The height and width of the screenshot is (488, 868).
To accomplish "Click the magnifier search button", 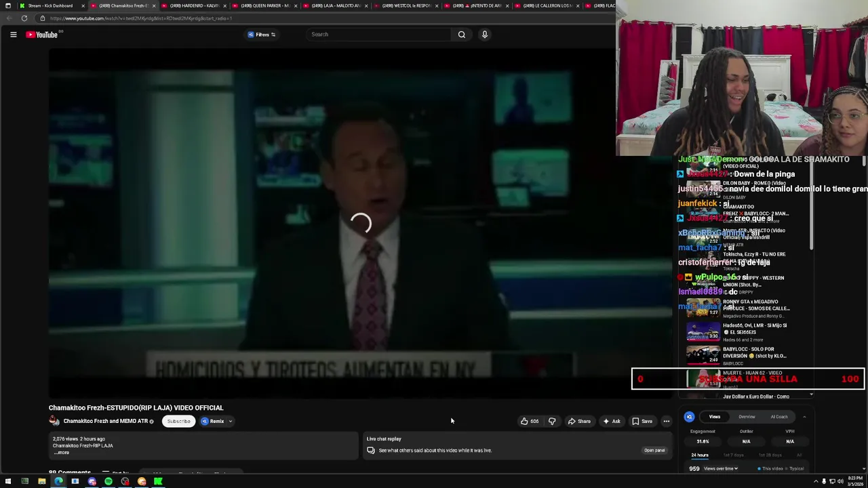I will point(462,35).
